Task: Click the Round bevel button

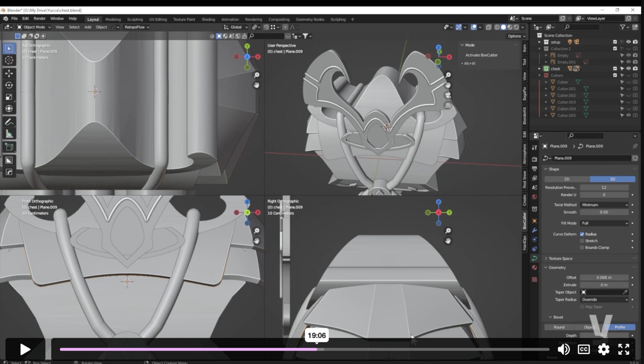Action: 559,327
